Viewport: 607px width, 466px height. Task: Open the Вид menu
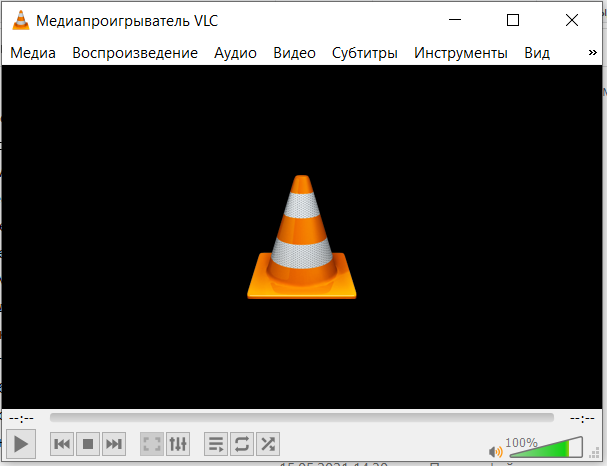[x=537, y=53]
